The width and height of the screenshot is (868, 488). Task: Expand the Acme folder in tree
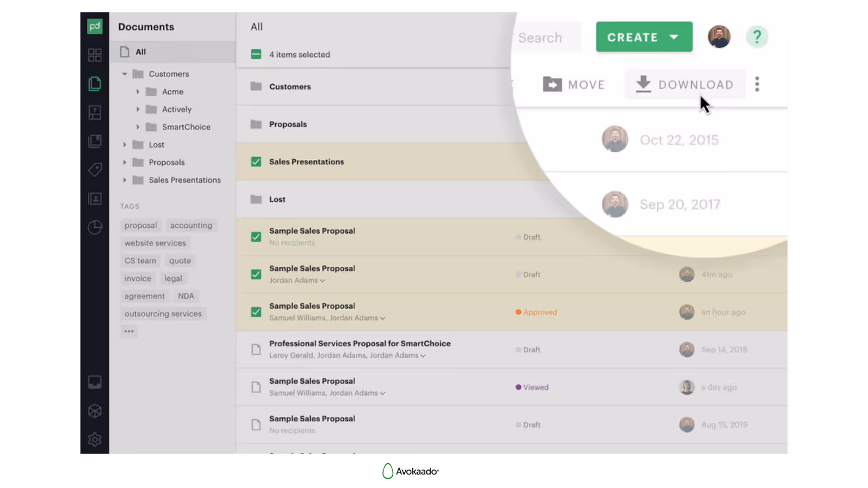click(138, 92)
